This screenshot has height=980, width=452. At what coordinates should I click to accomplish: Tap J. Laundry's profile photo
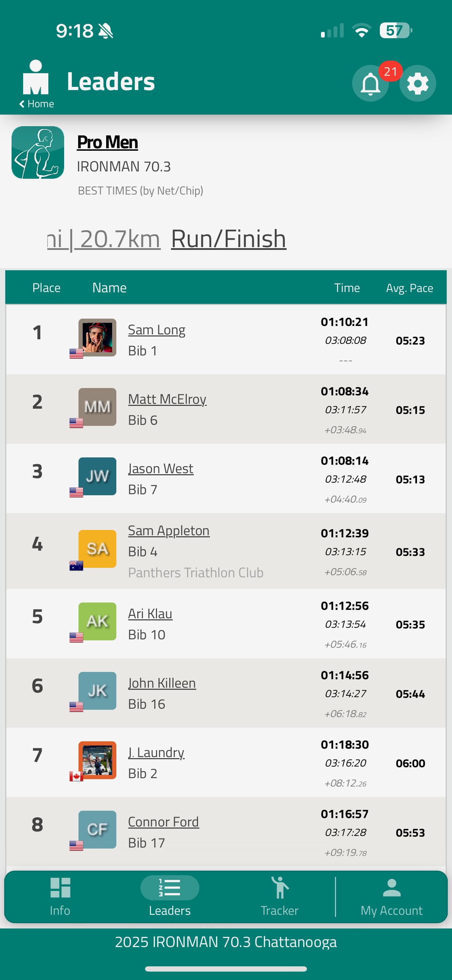point(97,760)
